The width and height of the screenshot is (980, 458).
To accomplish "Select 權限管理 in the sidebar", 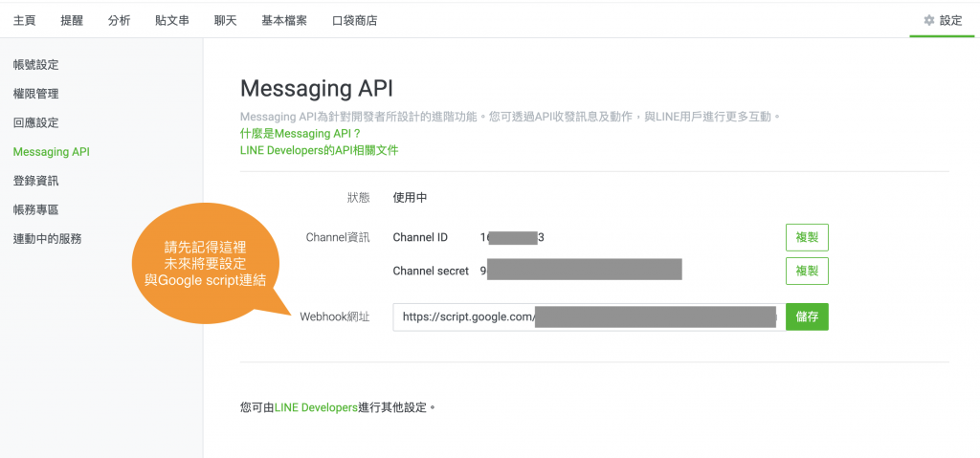I will pos(36,94).
